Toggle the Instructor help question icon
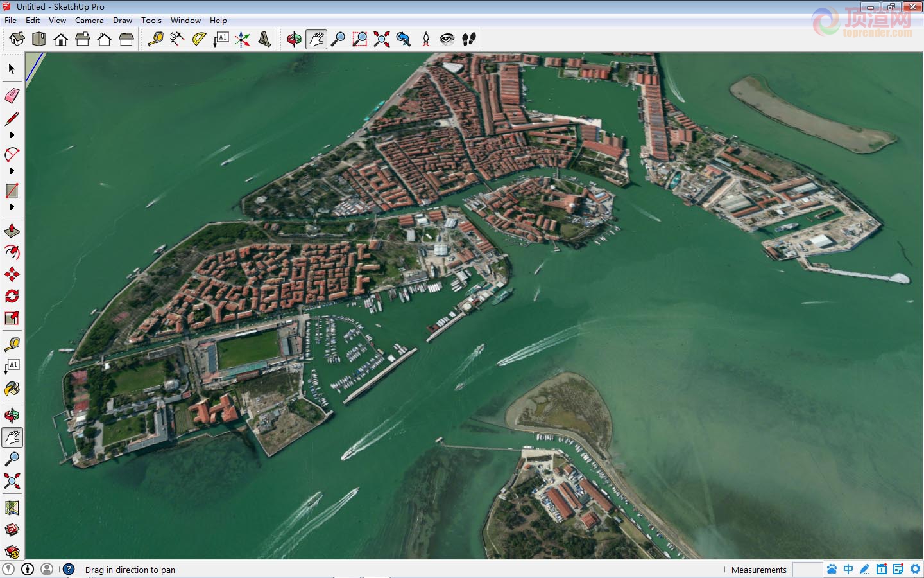924x578 pixels. (x=69, y=569)
